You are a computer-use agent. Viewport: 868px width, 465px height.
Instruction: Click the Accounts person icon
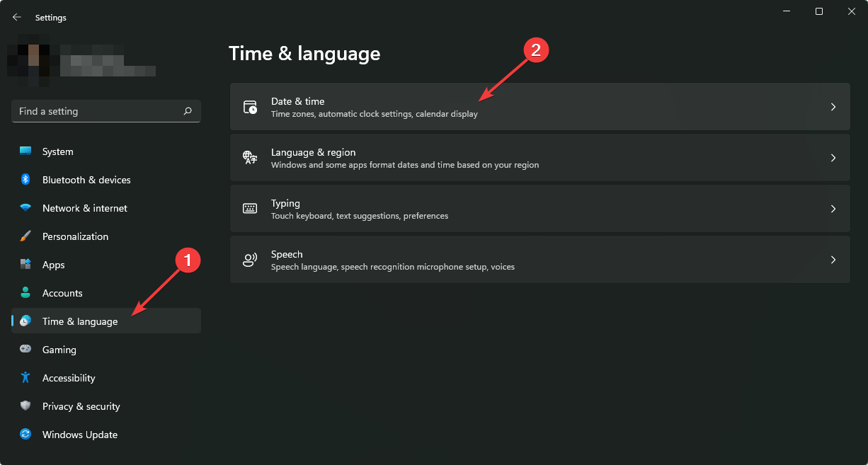[25, 293]
